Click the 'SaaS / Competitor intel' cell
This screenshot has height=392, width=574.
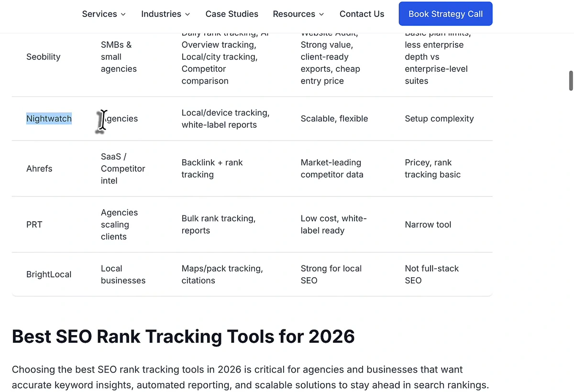(123, 169)
